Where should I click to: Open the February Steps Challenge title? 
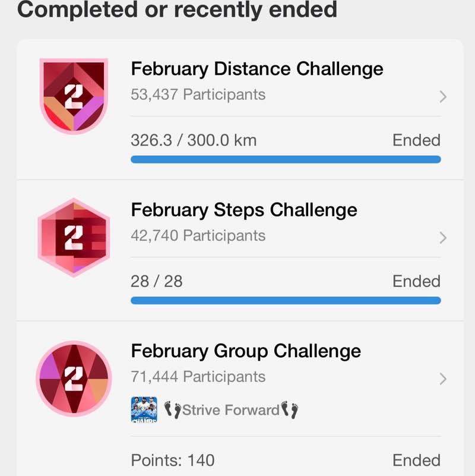coord(244,210)
